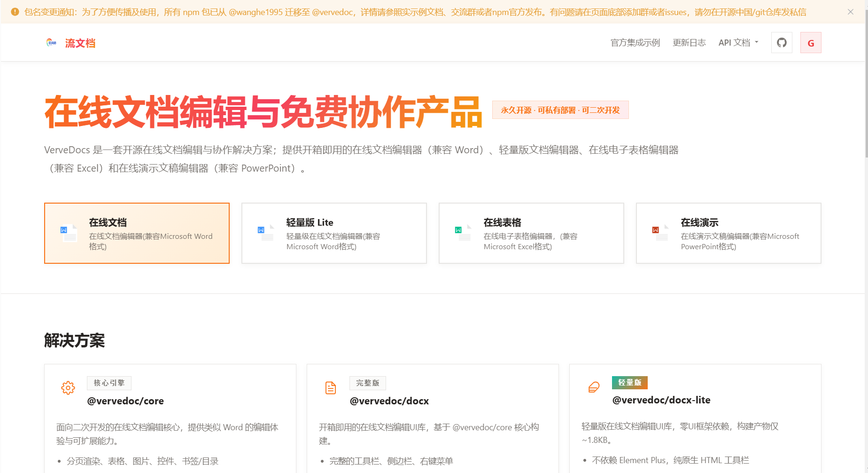Select the 轻量版 Lite product card
The height and width of the screenshot is (473, 868).
[334, 233]
